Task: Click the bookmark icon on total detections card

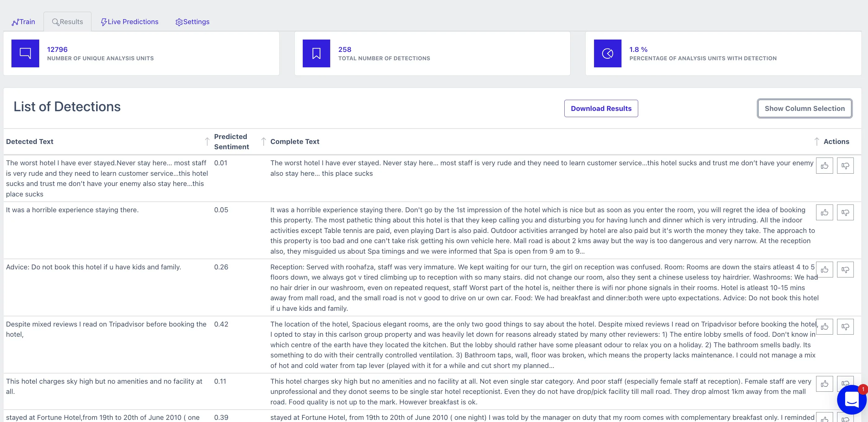Action: tap(316, 53)
